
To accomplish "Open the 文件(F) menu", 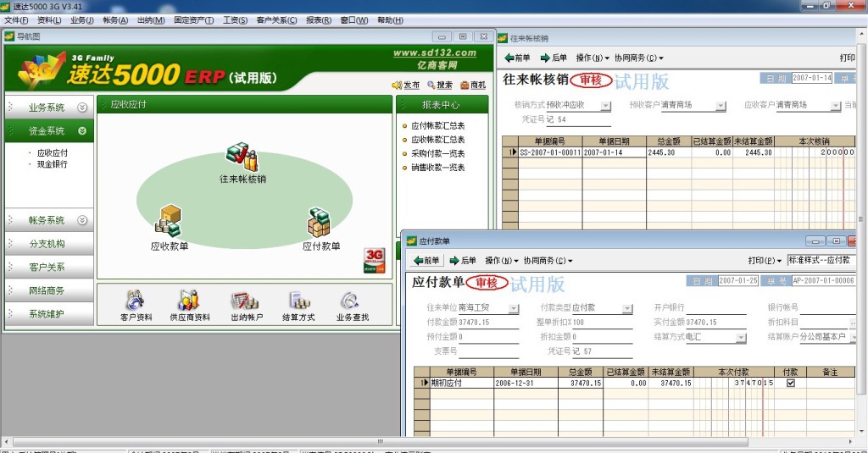I will point(16,20).
